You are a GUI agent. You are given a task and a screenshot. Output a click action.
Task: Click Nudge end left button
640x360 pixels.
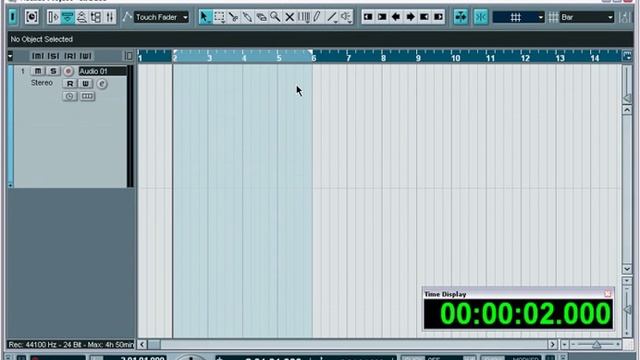[x=424, y=17]
